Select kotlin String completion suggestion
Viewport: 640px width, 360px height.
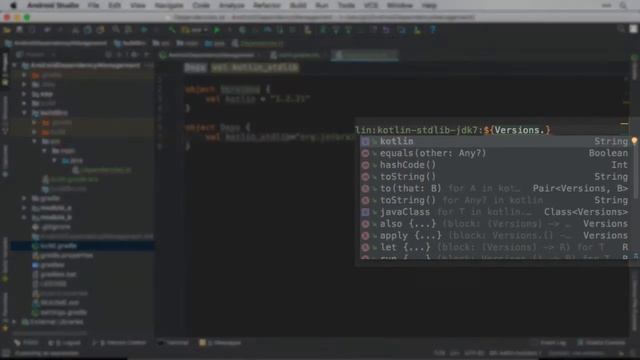pos(495,141)
